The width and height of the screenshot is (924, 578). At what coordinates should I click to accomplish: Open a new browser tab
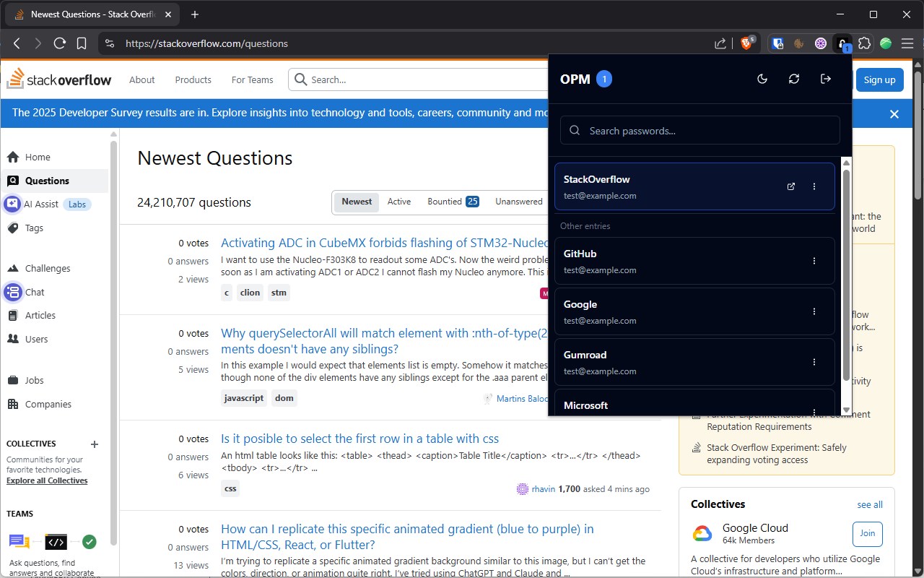tap(195, 14)
